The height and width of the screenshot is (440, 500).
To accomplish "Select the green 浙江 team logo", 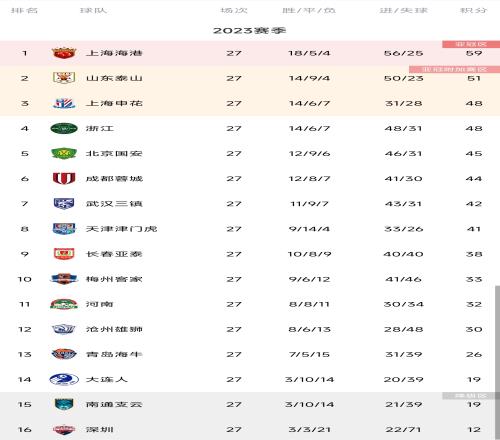I will (x=64, y=128).
